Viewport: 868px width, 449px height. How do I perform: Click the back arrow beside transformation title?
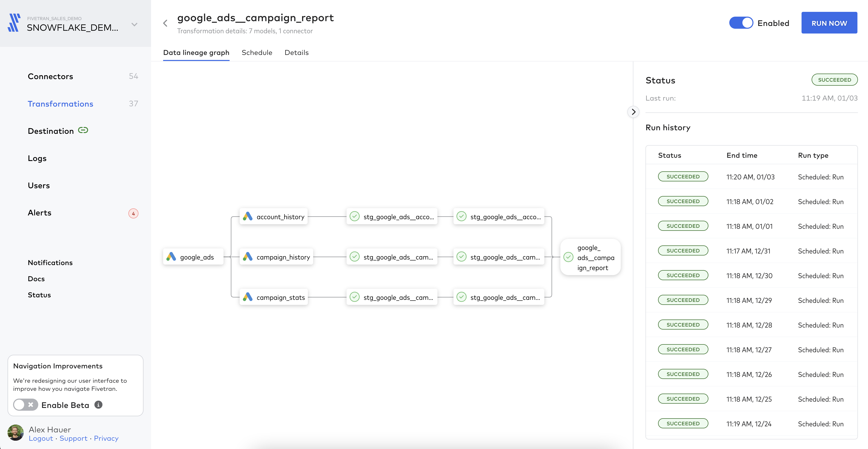pyautogui.click(x=165, y=23)
